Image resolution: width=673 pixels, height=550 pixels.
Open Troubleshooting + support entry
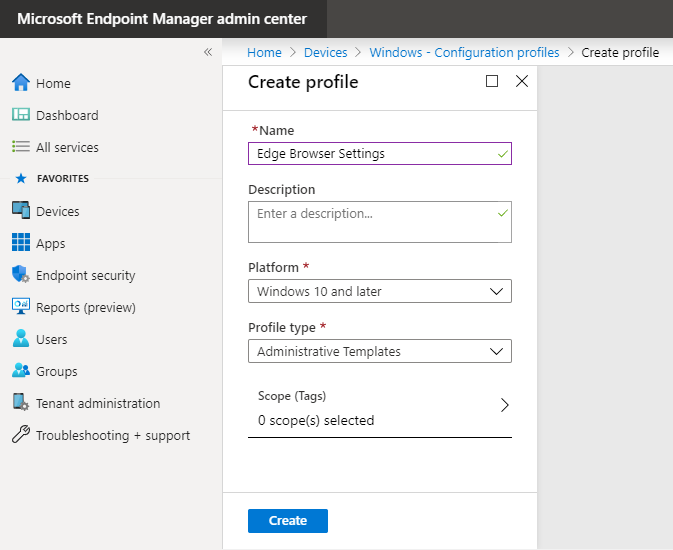pyautogui.click(x=113, y=435)
